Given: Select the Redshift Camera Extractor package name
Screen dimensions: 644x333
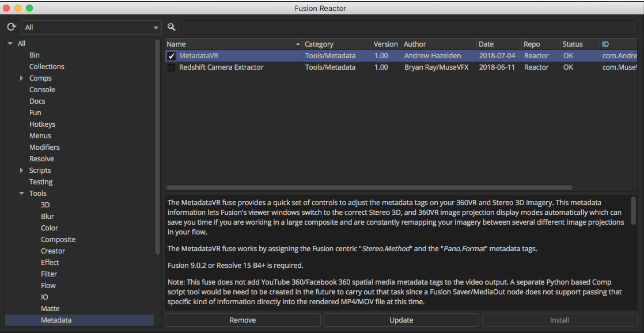Looking at the screenshot, I should click(x=221, y=67).
